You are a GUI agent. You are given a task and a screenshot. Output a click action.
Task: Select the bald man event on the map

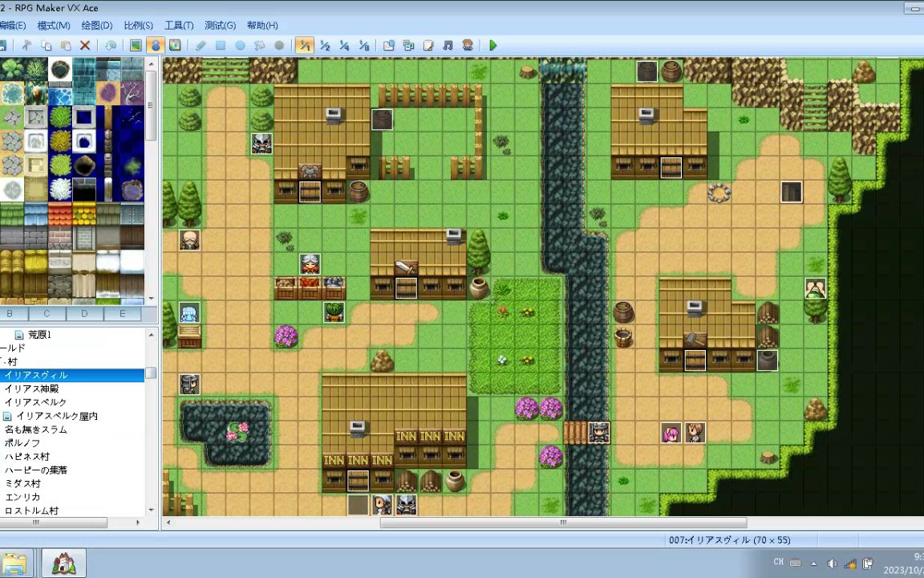(x=189, y=240)
